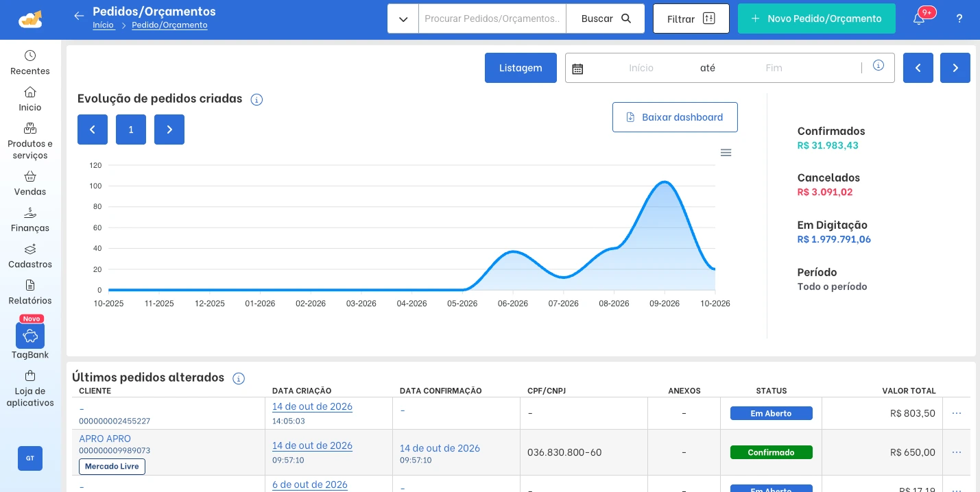
Task: Go to next chart page
Action: pos(169,130)
